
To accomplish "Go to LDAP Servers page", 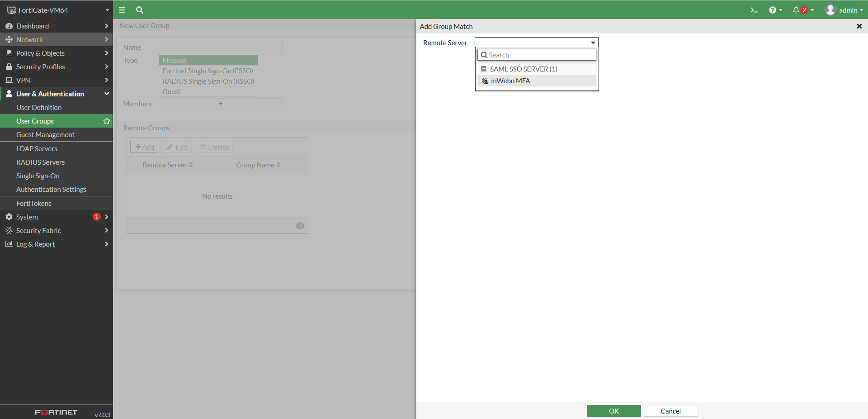I will tap(37, 148).
